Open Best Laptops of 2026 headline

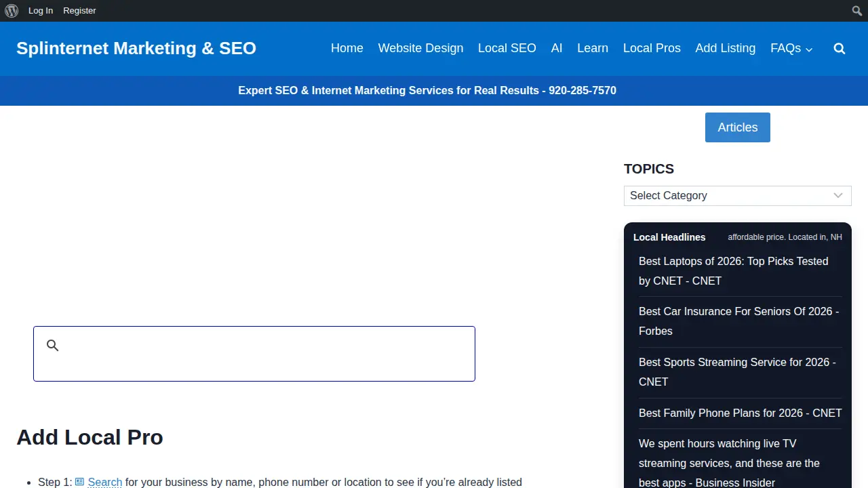[x=734, y=271]
